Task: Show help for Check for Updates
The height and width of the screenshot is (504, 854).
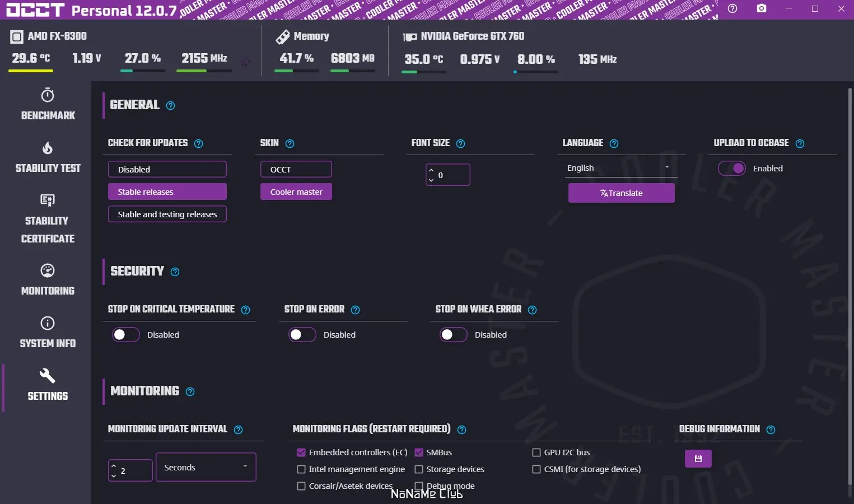Action: (x=198, y=143)
